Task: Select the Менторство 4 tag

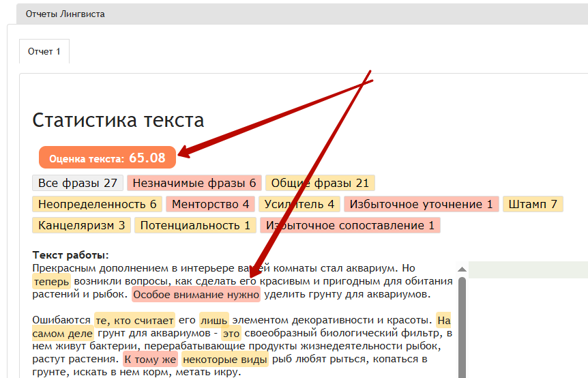Action: click(x=211, y=204)
